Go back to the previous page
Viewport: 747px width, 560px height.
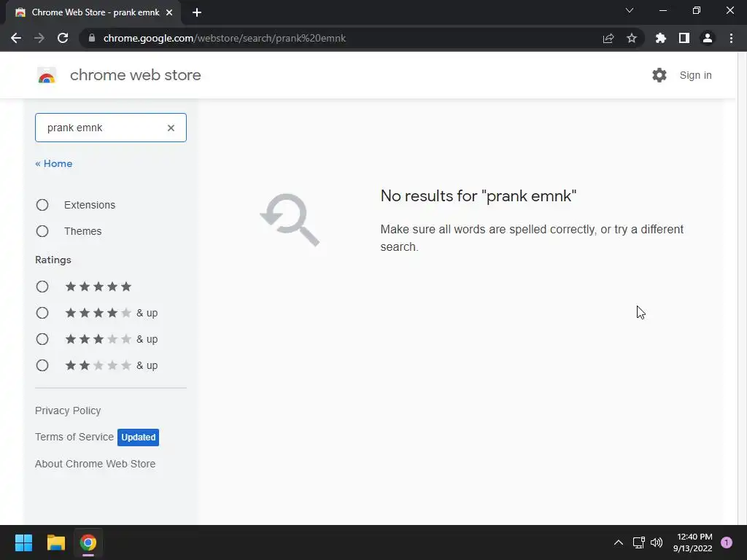16,38
